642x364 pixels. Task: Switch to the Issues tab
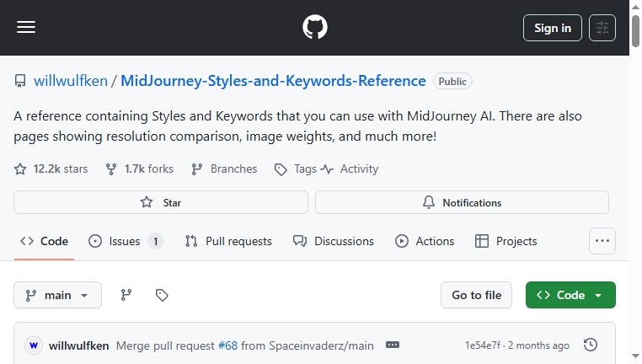[126, 241]
